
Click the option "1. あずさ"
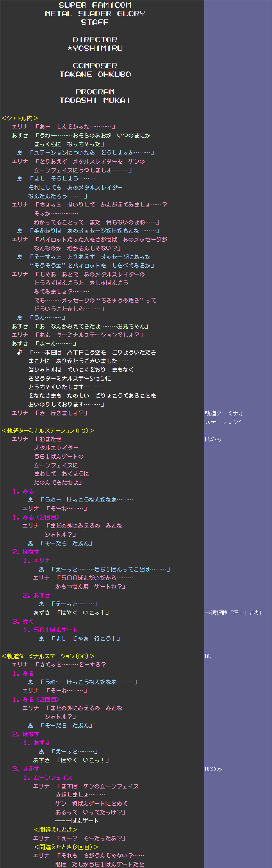tap(36, 743)
